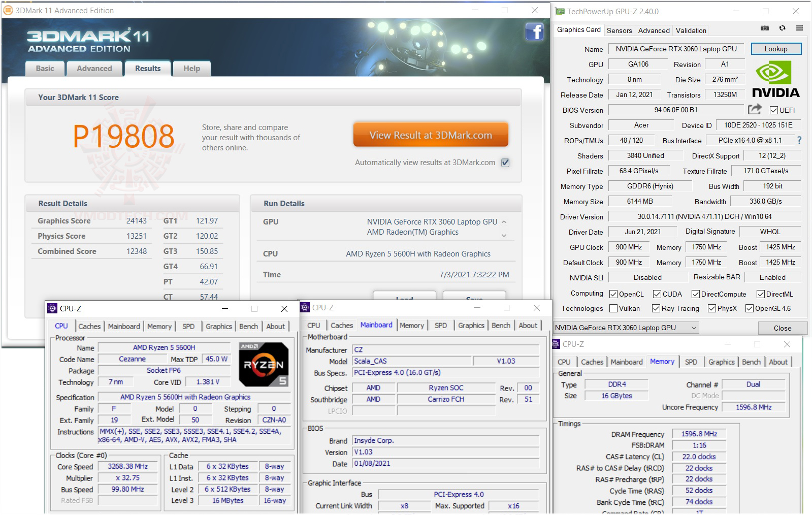
Task: Click the P19808 score text
Action: (123, 137)
